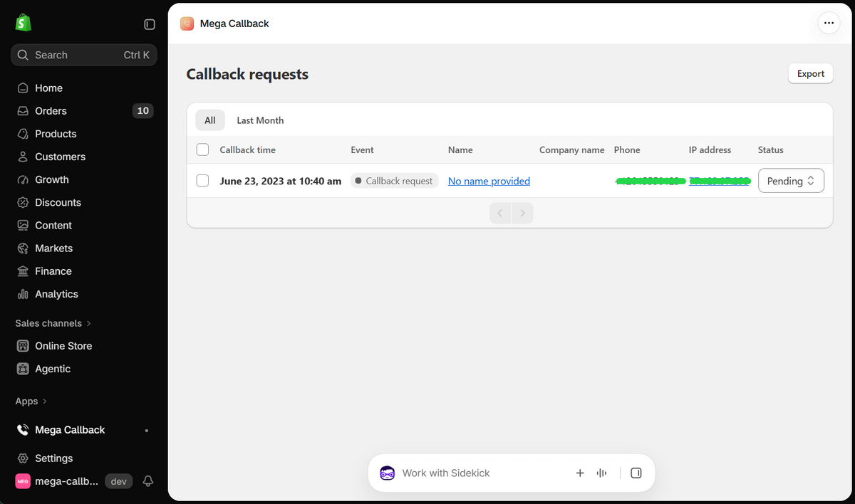Viewport: 855px width, 504px height.
Task: Open Home via its house icon
Action: (23, 88)
